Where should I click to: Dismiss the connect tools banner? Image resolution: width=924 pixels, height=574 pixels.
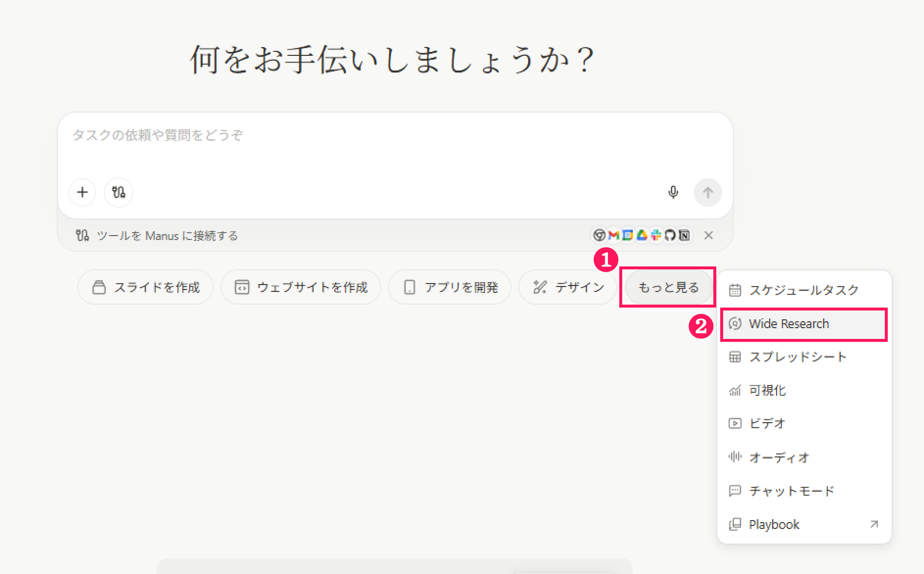tap(708, 236)
